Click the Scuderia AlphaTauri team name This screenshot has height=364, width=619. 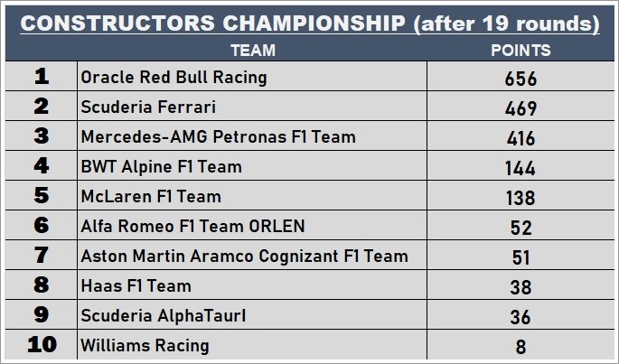[x=163, y=316]
